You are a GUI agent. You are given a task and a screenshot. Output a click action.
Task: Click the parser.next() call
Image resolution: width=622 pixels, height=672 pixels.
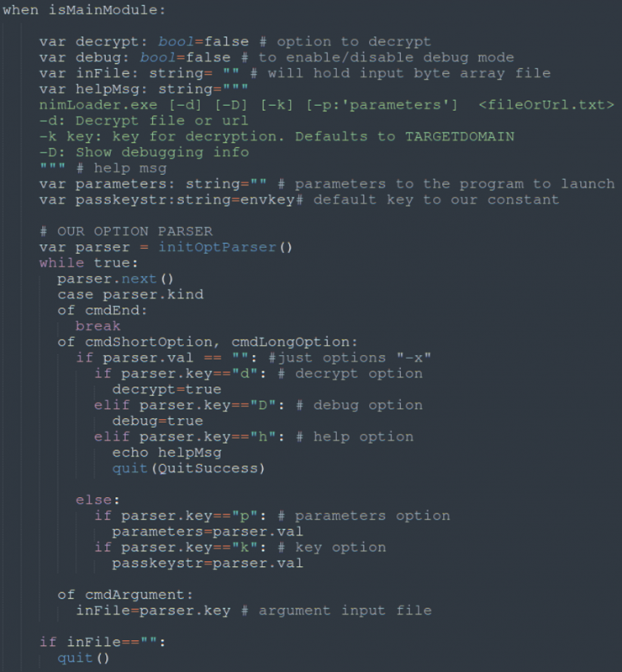tap(116, 279)
